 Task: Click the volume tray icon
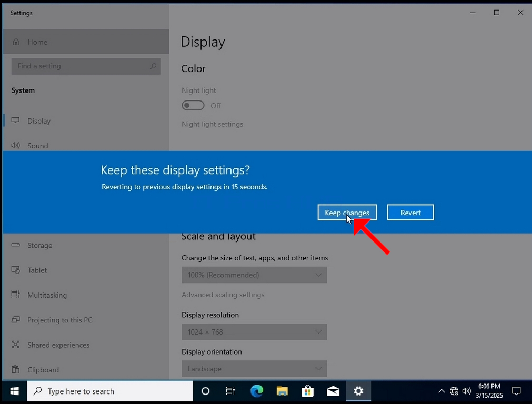click(467, 391)
